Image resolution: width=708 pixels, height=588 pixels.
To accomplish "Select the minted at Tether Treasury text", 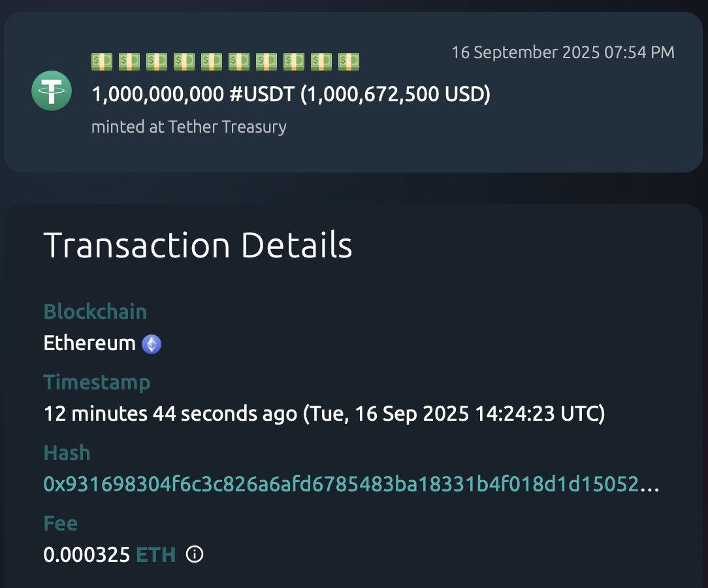I will pyautogui.click(x=189, y=127).
